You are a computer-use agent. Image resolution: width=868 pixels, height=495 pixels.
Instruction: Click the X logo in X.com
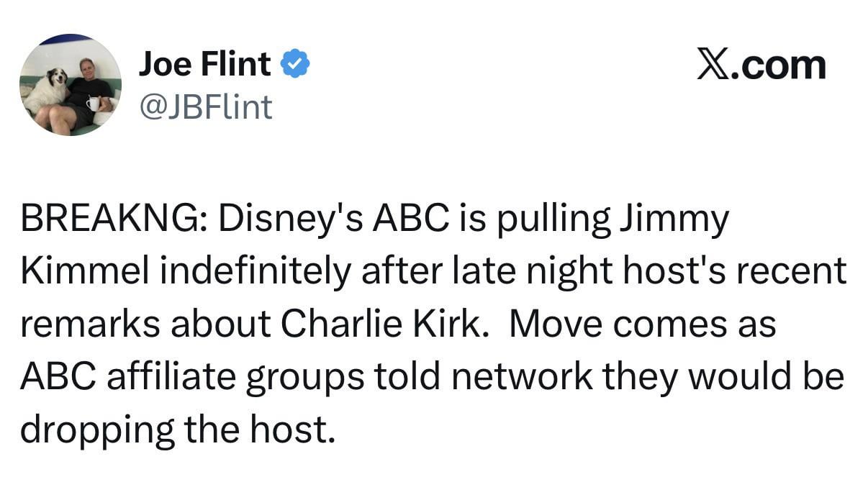coord(713,65)
